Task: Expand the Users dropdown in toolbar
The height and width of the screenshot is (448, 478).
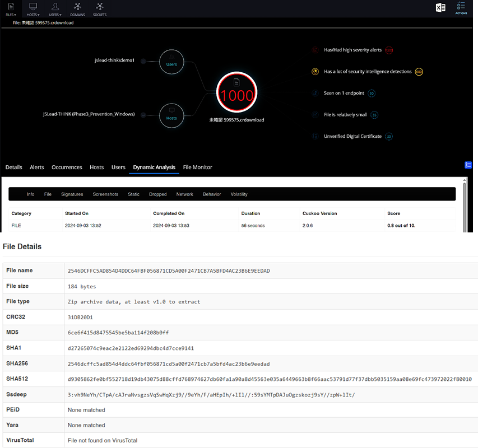Action: click(x=55, y=8)
